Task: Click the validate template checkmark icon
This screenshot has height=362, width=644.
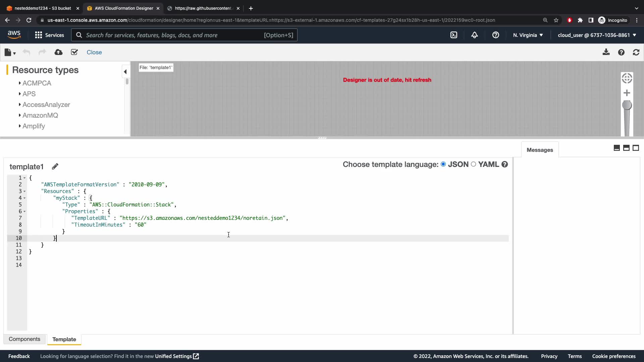Action: [74, 52]
